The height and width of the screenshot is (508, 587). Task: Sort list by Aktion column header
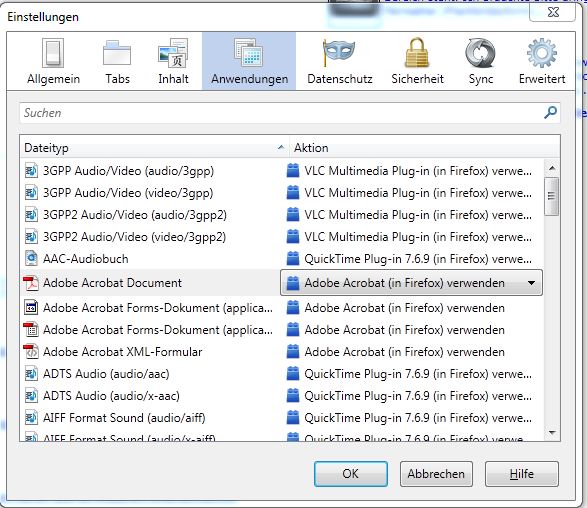425,148
